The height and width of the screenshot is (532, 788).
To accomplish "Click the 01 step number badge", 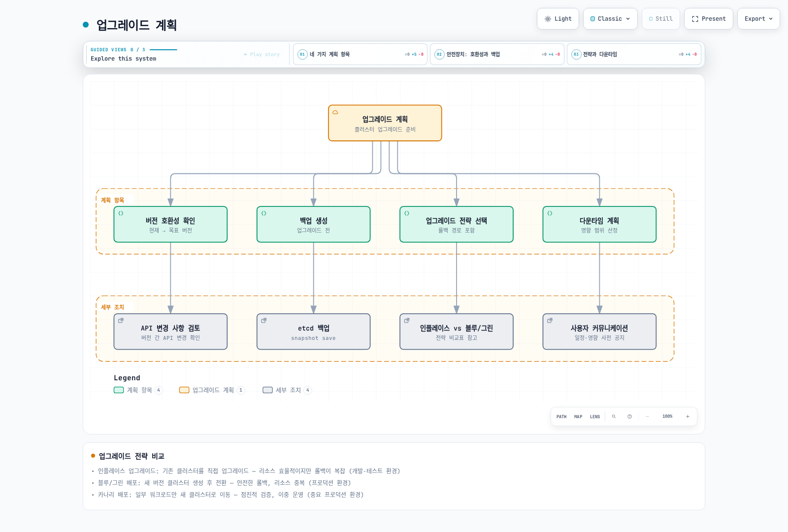I will click(302, 54).
